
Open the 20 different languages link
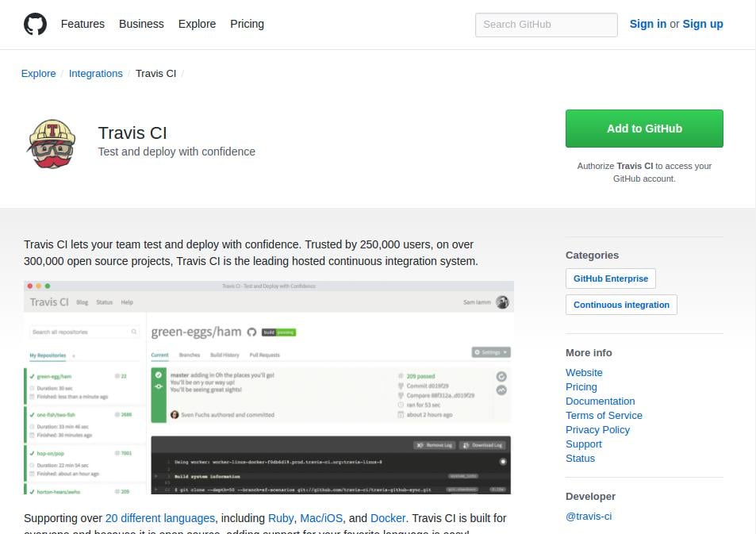[x=160, y=518]
